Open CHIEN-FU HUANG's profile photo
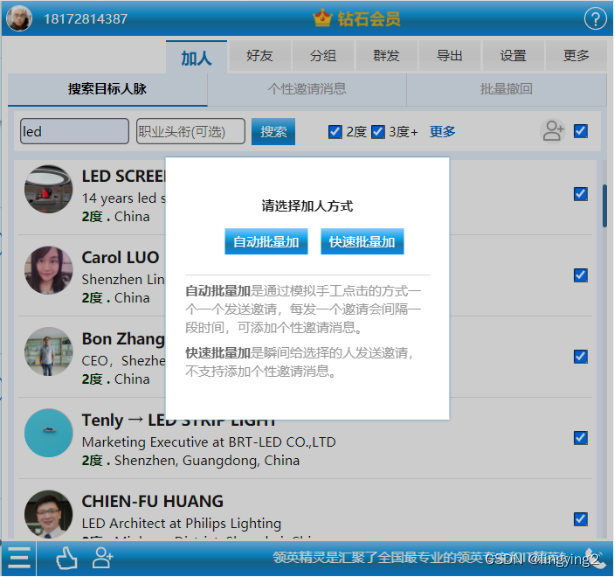 49,514
